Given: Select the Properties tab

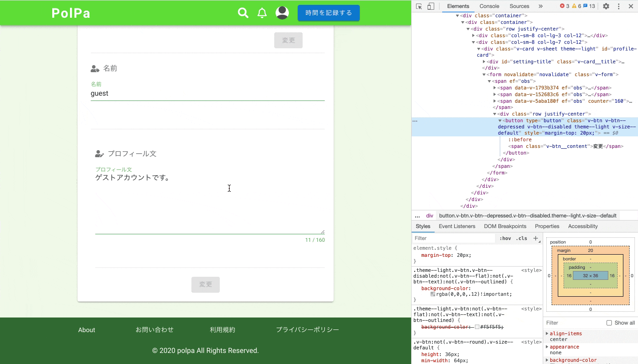Looking at the screenshot, I should tap(547, 226).
